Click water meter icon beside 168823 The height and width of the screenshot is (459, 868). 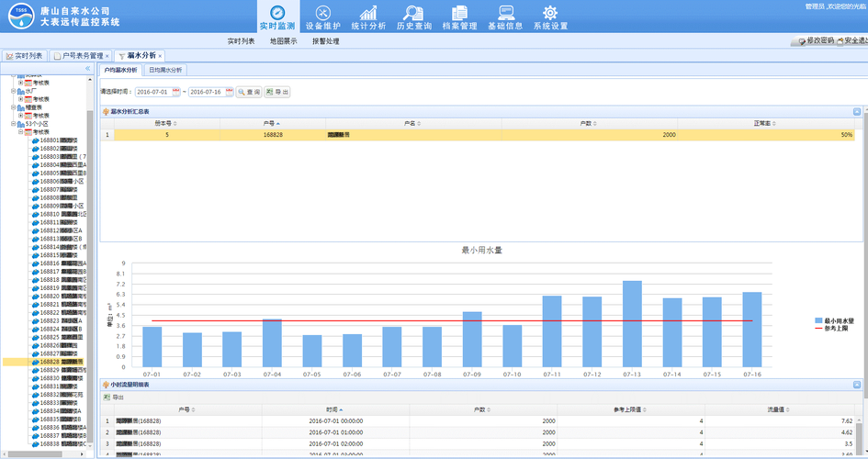point(36,320)
